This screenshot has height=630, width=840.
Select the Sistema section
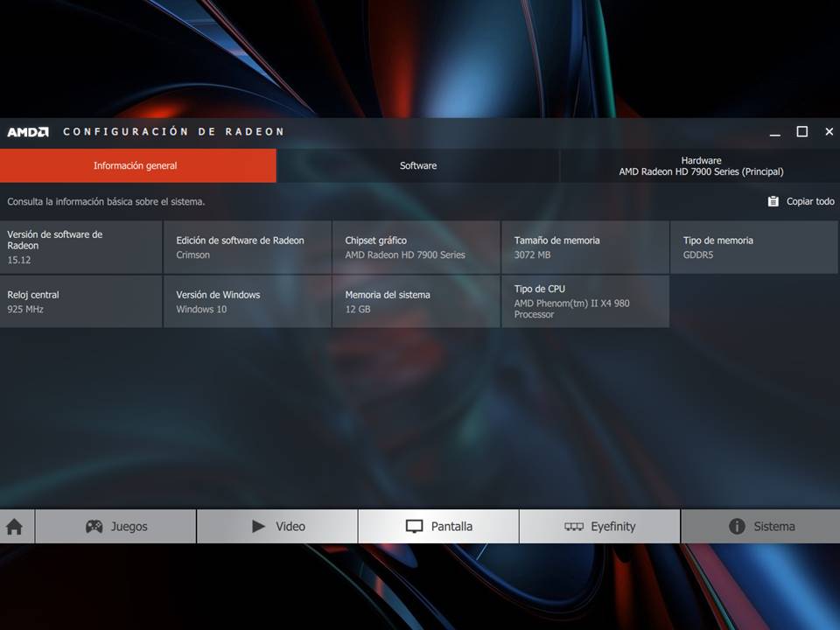pyautogui.click(x=760, y=526)
